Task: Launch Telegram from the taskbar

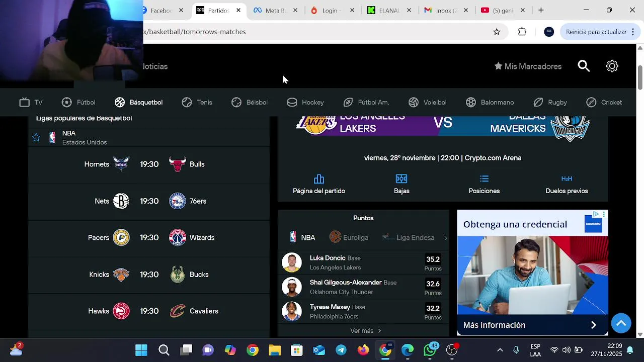Action: (x=341, y=350)
